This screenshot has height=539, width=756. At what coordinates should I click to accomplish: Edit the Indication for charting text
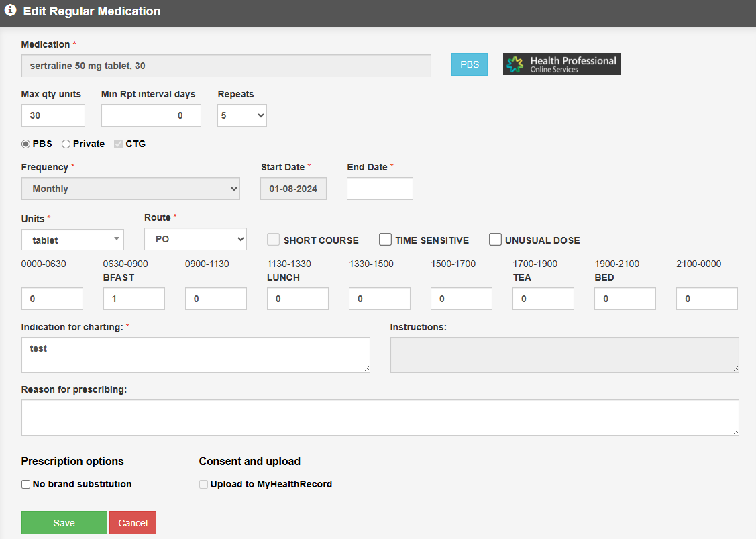[x=195, y=354]
